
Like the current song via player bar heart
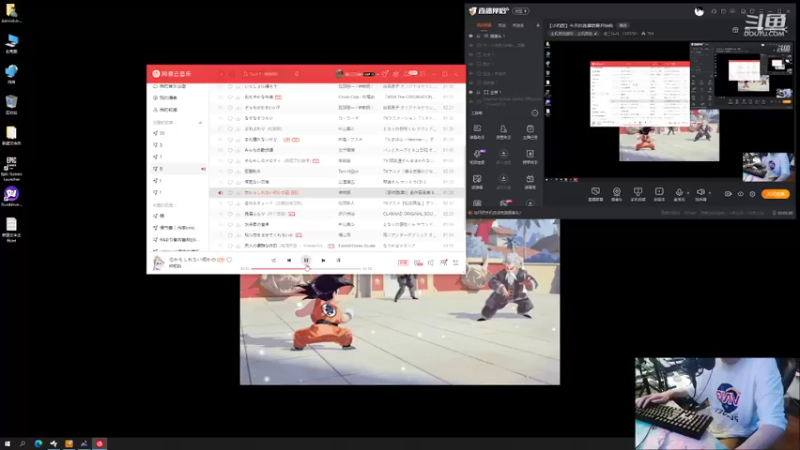[229, 260]
